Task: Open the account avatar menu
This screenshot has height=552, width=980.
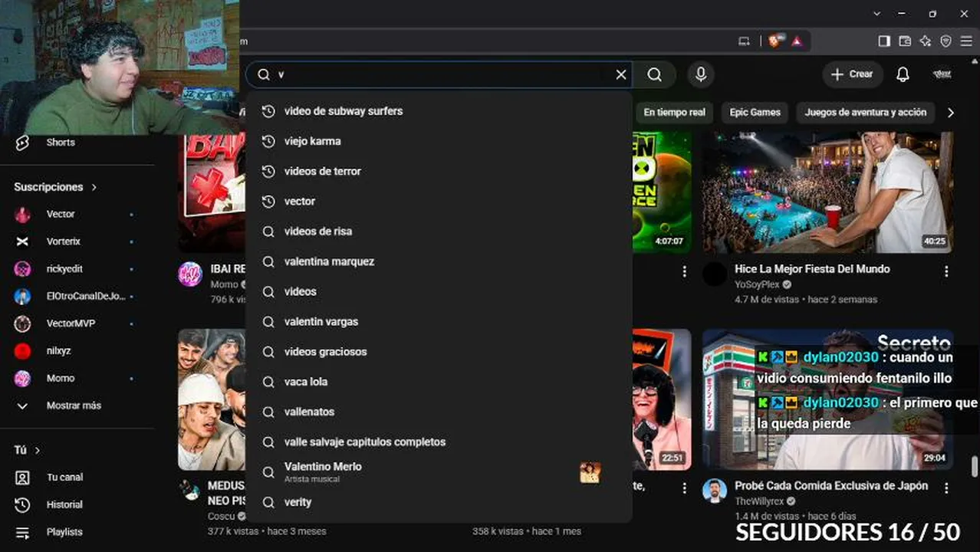Action: (x=942, y=74)
